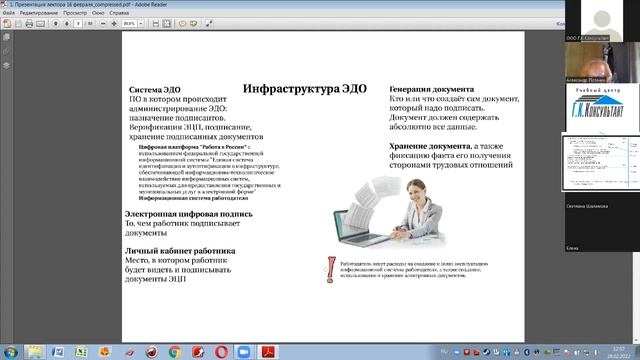Open Microsoft Word from taskbar
This screenshot has width=640, height=360.
point(58,352)
